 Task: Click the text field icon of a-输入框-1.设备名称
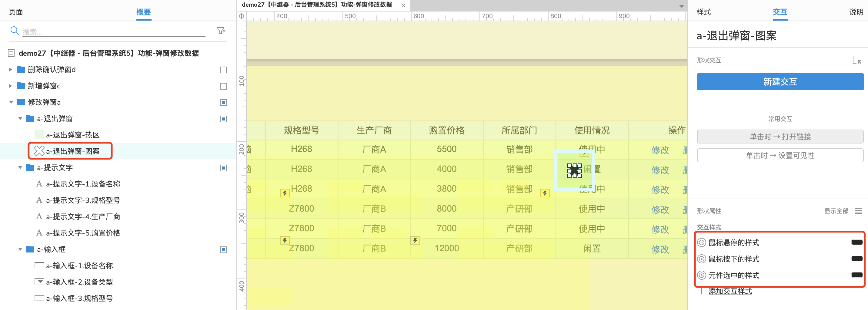[x=39, y=265]
